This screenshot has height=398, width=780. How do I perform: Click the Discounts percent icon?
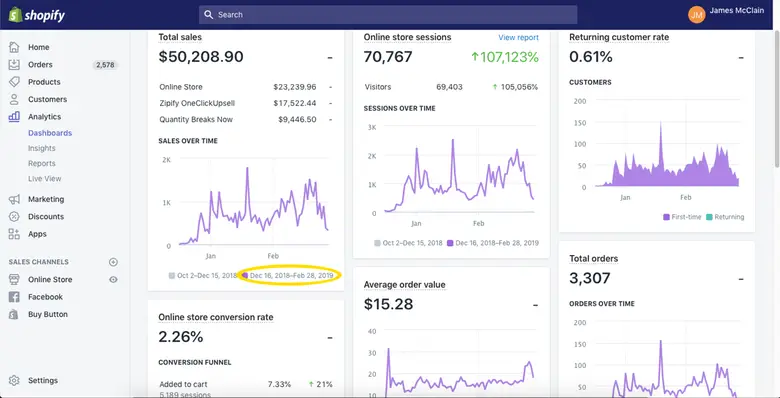click(x=14, y=217)
